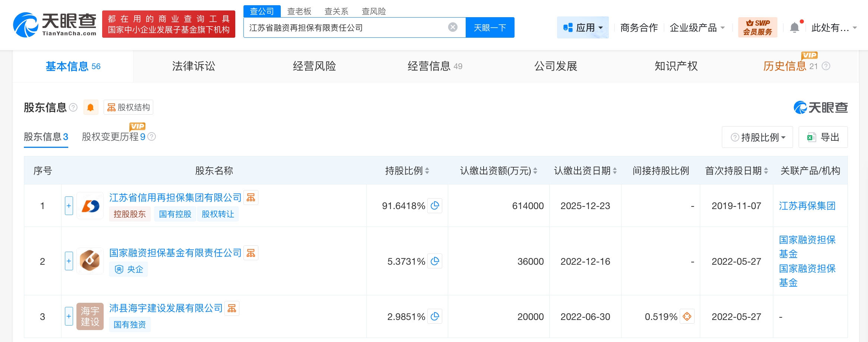Click the 天眼一下 search button

point(490,27)
